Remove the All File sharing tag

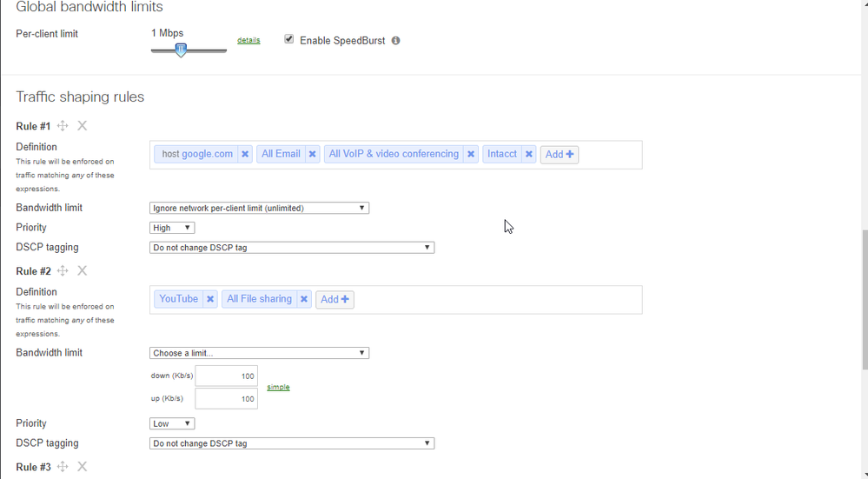pyautogui.click(x=304, y=299)
